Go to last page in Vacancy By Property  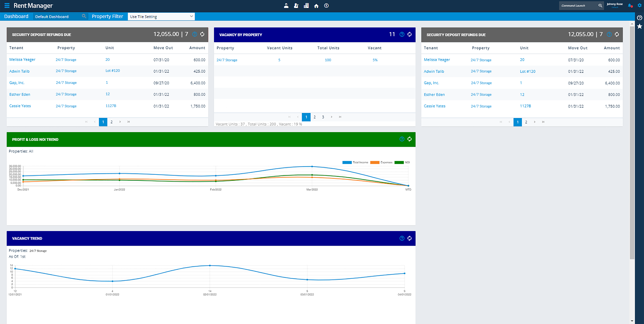click(340, 117)
